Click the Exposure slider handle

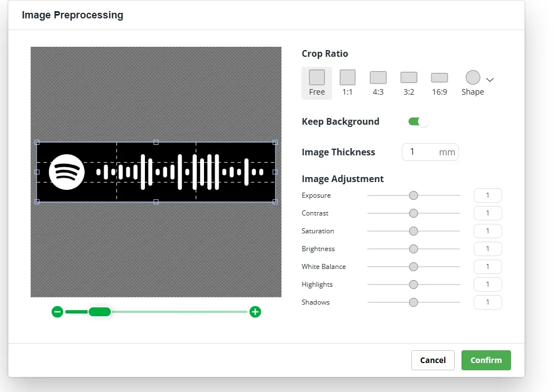point(413,195)
